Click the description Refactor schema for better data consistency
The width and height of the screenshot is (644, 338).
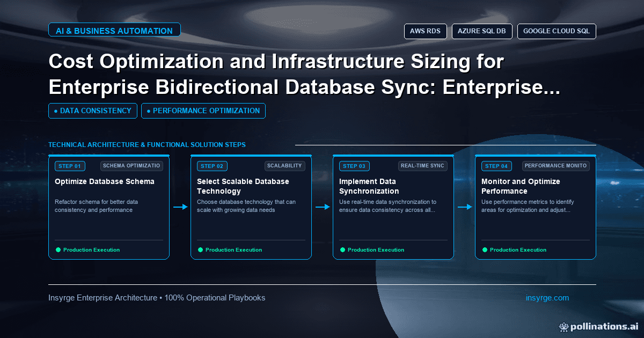(x=97, y=206)
